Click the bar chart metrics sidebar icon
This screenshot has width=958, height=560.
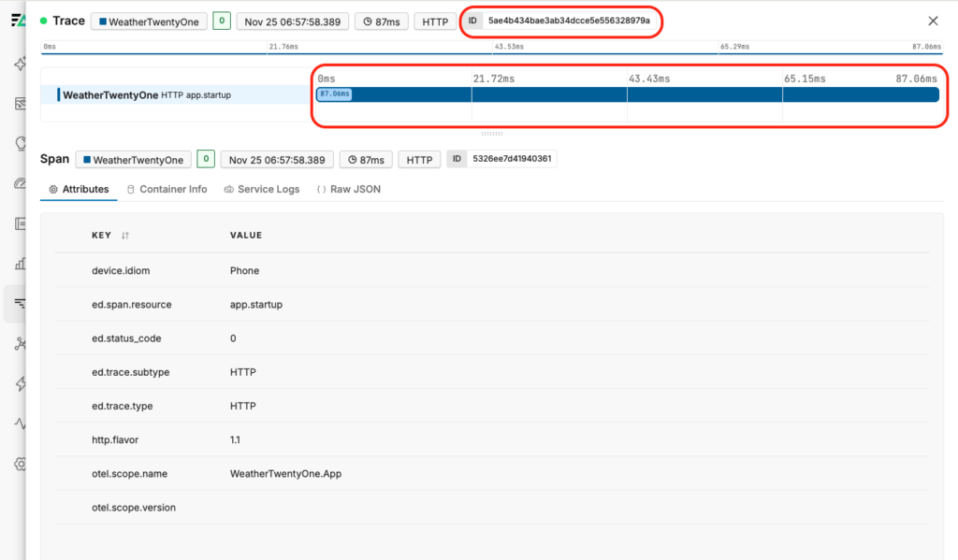coord(19,264)
